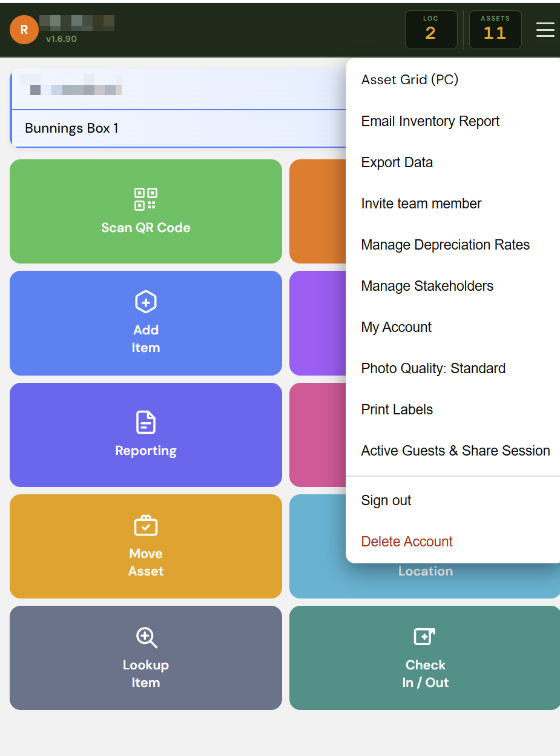The width and height of the screenshot is (560, 756).
Task: Open Asset Grid (PC) menu item
Action: pyautogui.click(x=409, y=80)
